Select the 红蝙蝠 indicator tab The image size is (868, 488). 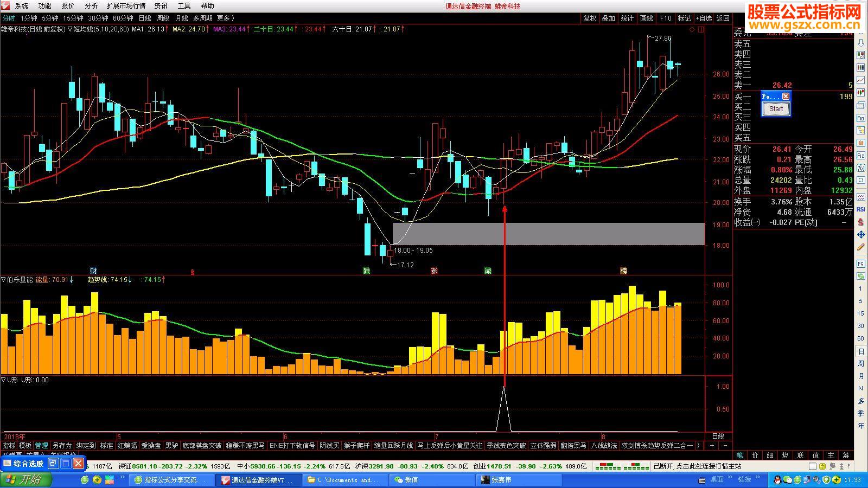127,445
